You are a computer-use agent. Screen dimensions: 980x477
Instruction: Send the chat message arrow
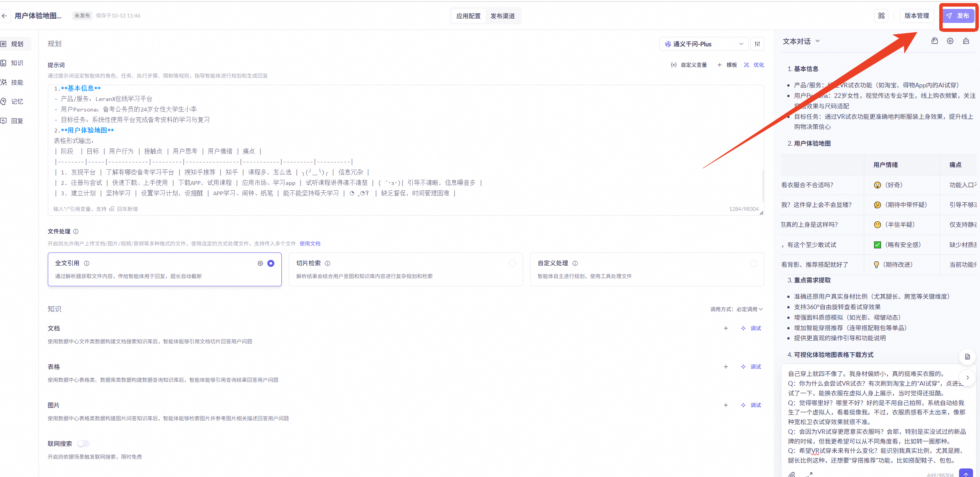click(966, 474)
